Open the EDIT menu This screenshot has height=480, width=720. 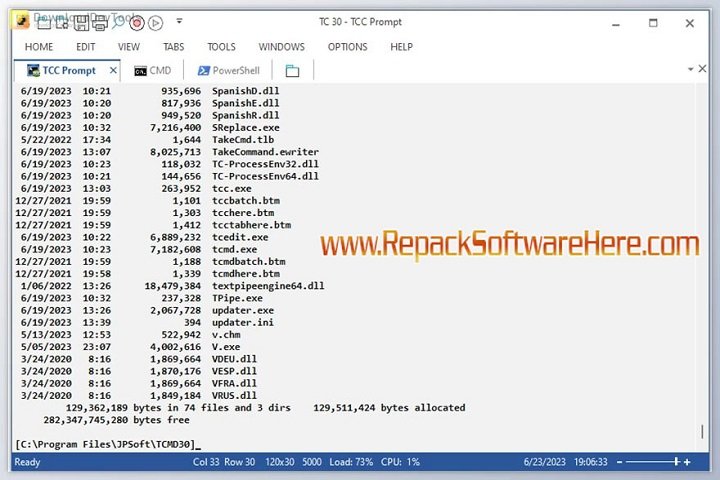click(86, 47)
